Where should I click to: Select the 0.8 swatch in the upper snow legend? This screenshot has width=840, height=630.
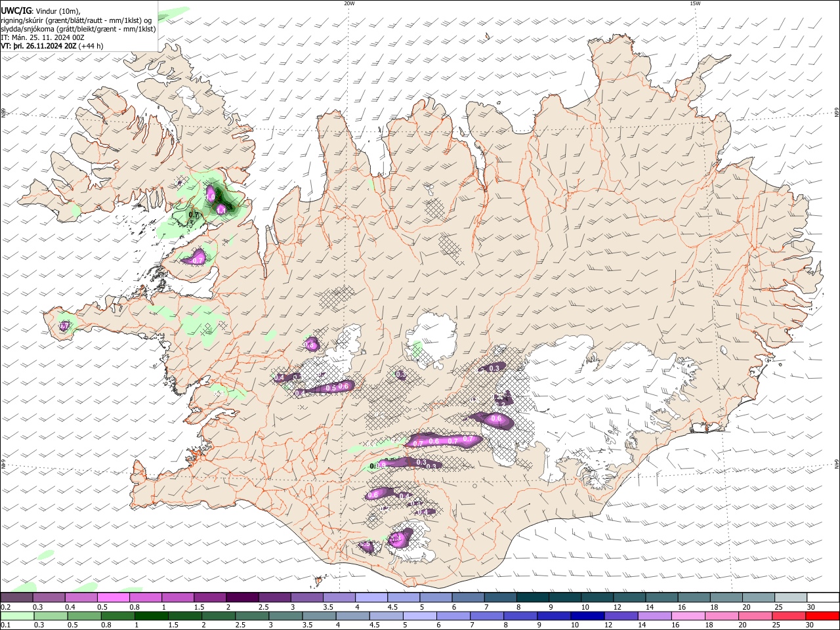point(145,597)
